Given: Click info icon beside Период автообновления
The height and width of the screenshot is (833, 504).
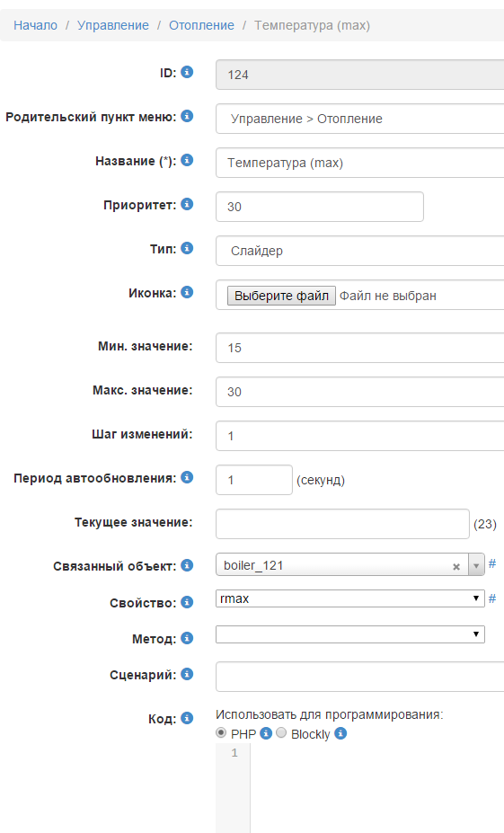Looking at the screenshot, I should pos(187,477).
